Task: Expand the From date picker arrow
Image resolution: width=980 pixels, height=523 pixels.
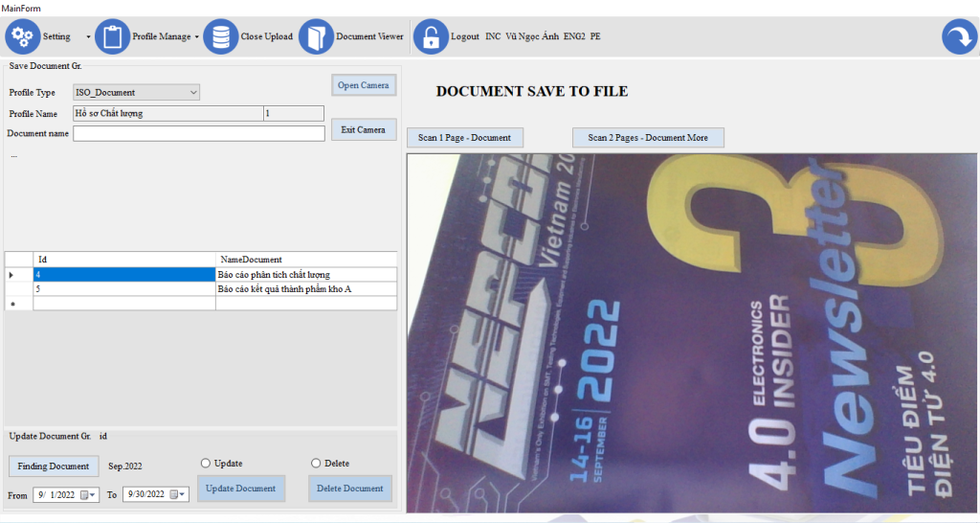Action: 93,495
